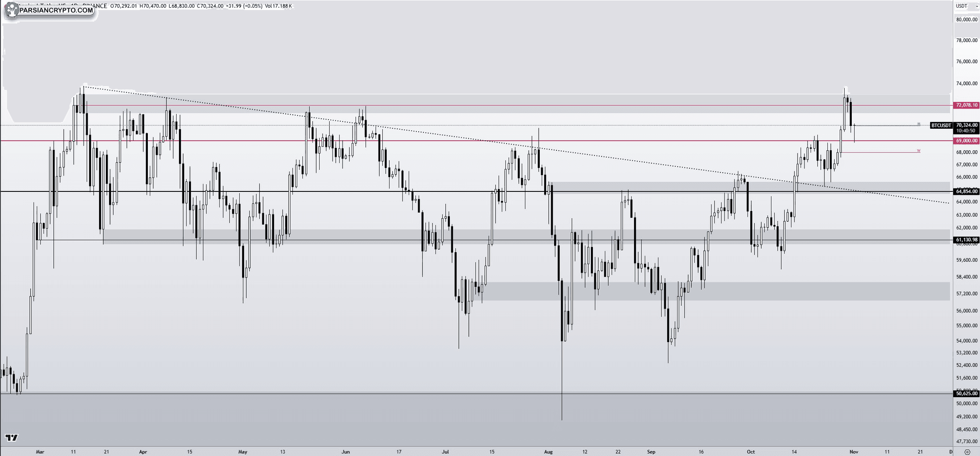The height and width of the screenshot is (456, 980).
Task: Select the BTCUSDT symbol price label
Action: (x=941, y=125)
